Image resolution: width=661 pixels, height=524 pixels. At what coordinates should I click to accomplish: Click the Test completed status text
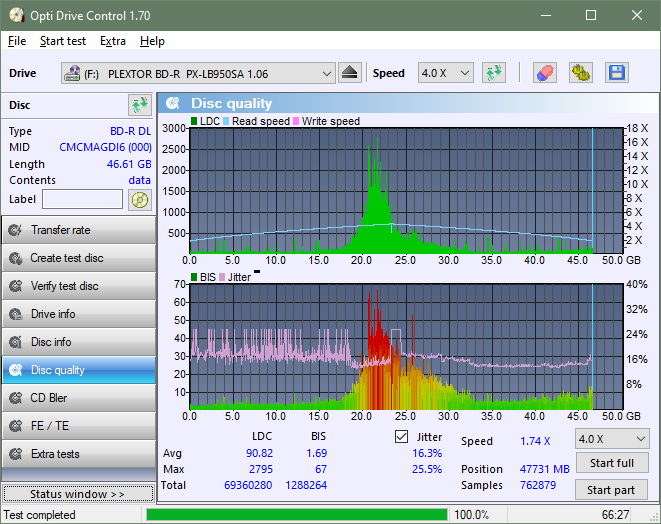(x=40, y=515)
